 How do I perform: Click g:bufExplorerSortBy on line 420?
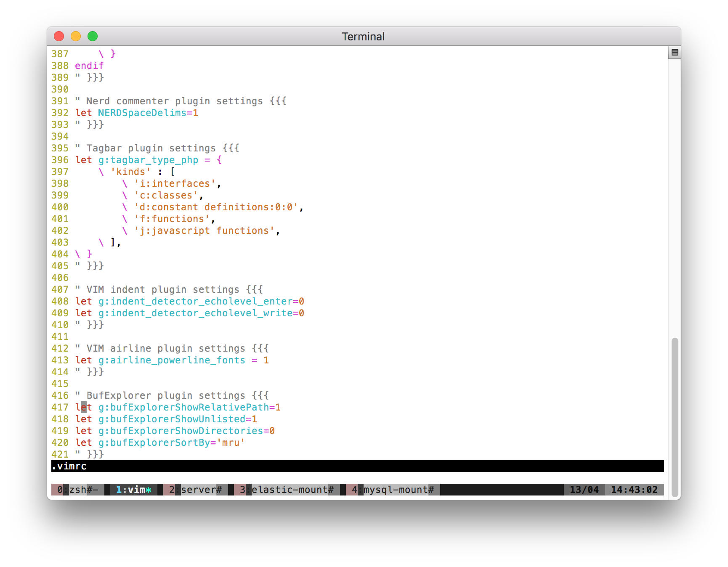click(154, 442)
